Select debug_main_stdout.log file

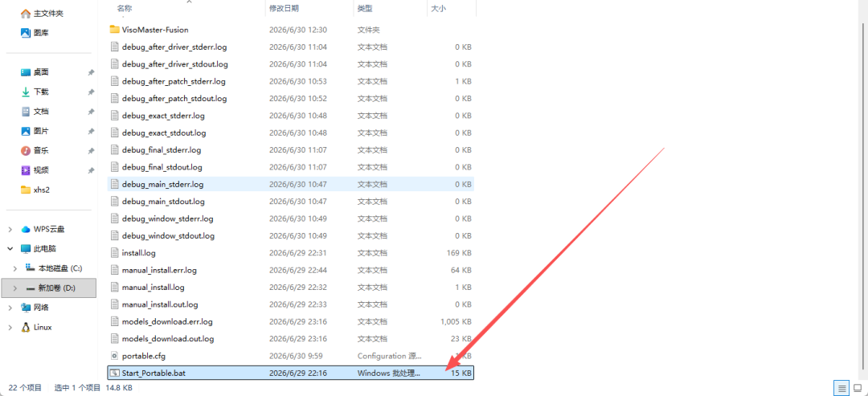[291, 202]
